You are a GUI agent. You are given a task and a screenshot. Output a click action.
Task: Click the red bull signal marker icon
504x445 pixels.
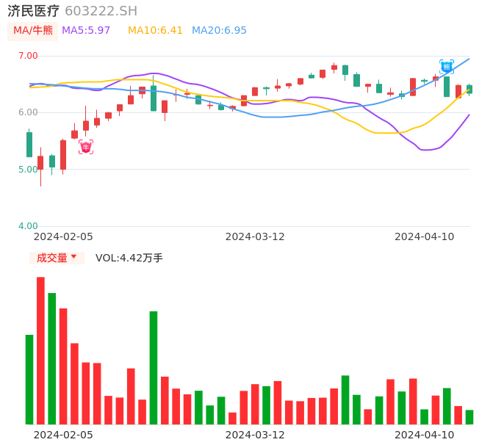[x=86, y=147]
